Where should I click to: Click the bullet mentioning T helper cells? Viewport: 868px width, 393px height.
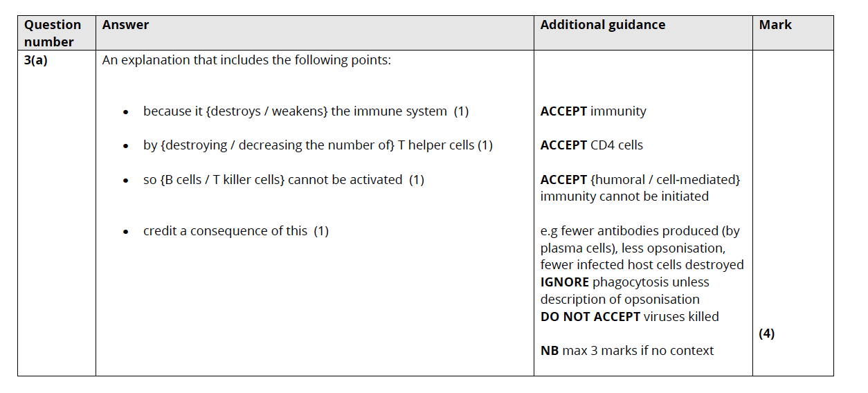click(x=318, y=145)
